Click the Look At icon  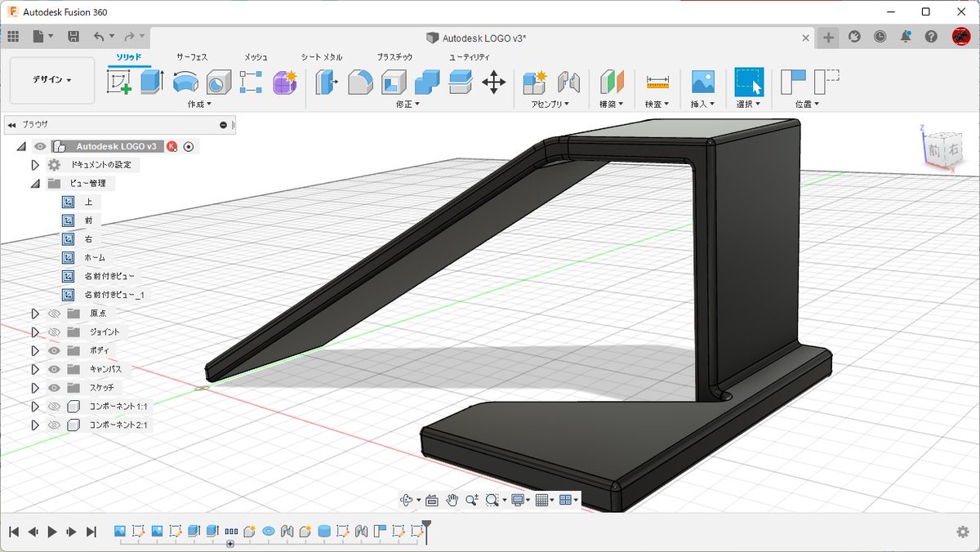click(432, 500)
